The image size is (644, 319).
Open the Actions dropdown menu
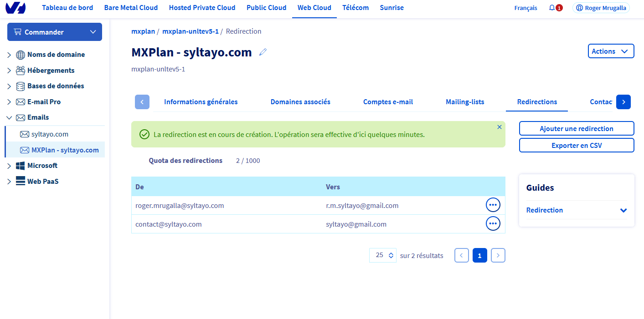pos(611,51)
